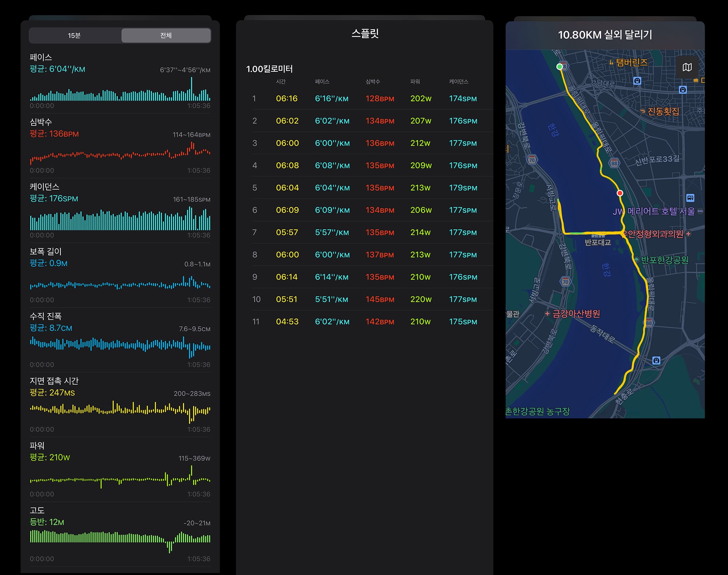Click the 케이던스 cadence bar chart
The image size is (728, 575).
click(120, 218)
